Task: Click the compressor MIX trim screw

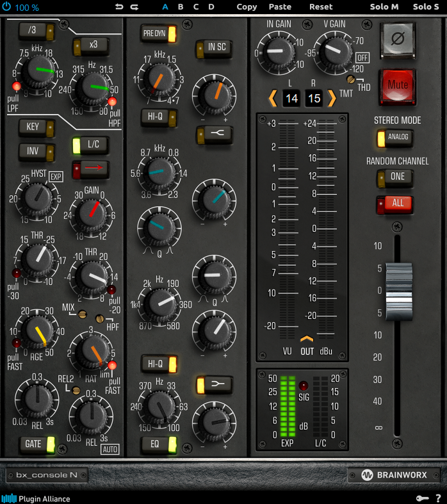Action: (82, 314)
